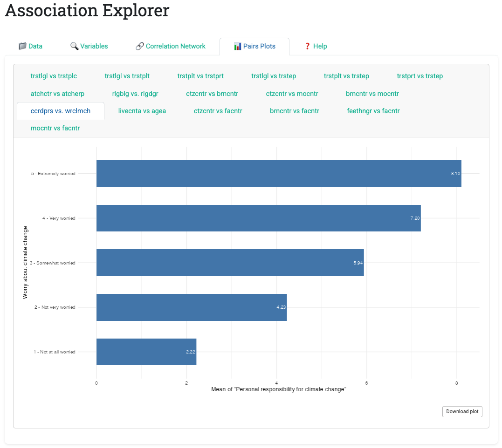The height and width of the screenshot is (448, 502).
Task: Click the magnifying glass Variables icon
Action: (x=74, y=46)
